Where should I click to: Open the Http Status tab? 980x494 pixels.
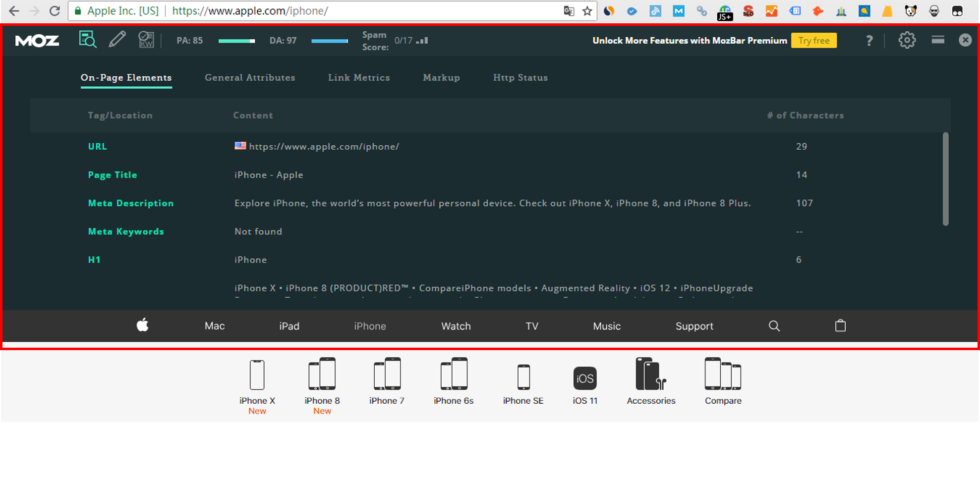(520, 77)
